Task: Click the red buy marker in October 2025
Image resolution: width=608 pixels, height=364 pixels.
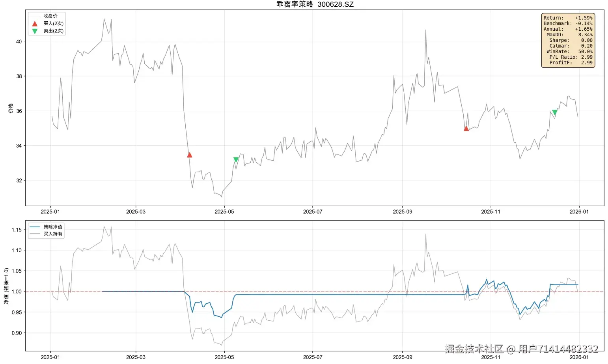Action: (x=466, y=128)
